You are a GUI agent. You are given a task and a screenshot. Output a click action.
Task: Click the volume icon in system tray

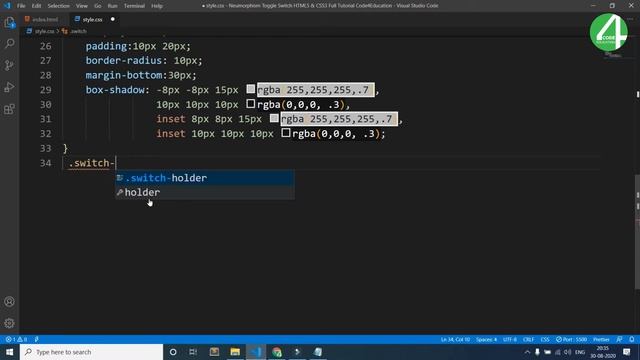(568, 352)
